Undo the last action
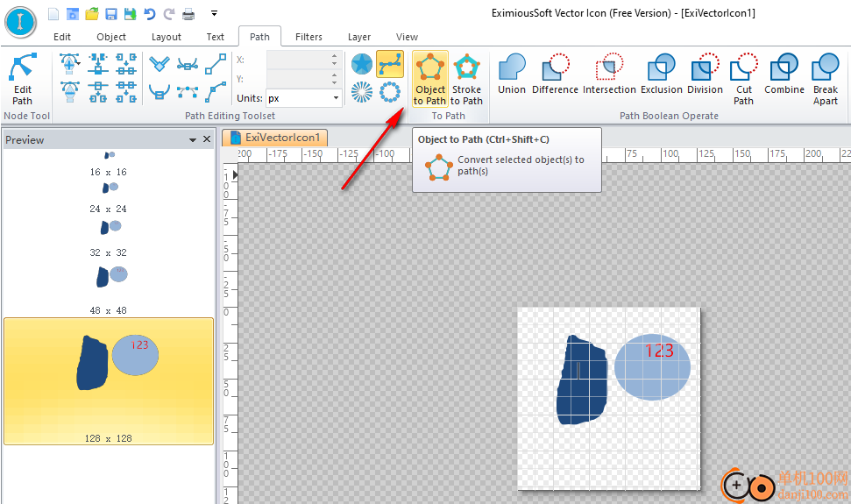 tap(150, 13)
